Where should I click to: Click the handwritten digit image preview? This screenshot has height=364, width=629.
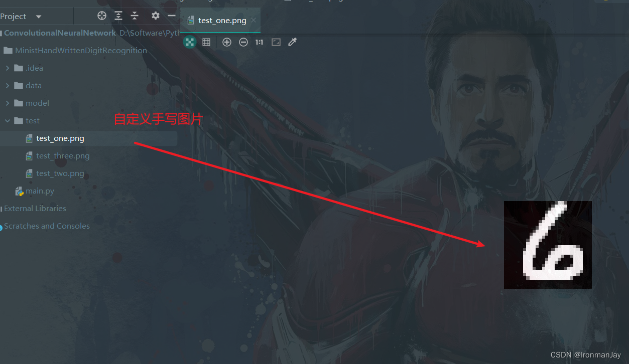[x=548, y=245]
